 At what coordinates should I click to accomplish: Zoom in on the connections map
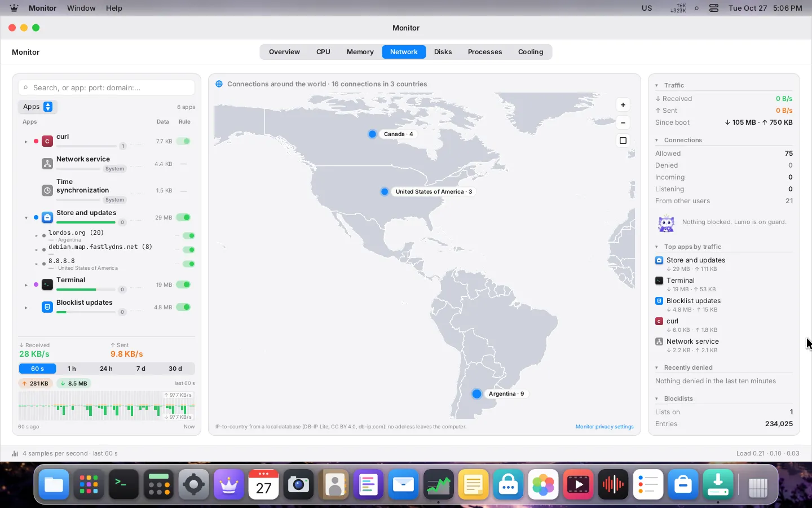tap(623, 104)
